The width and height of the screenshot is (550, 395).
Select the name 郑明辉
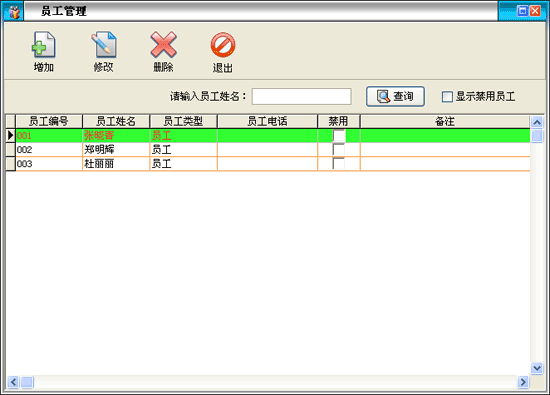tap(116, 150)
